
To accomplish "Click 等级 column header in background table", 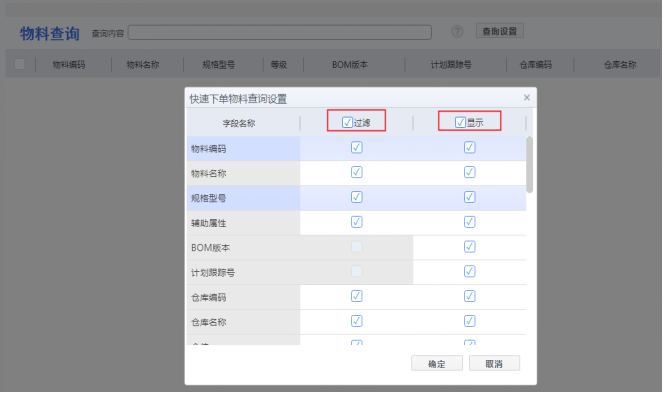I will coord(279,65).
